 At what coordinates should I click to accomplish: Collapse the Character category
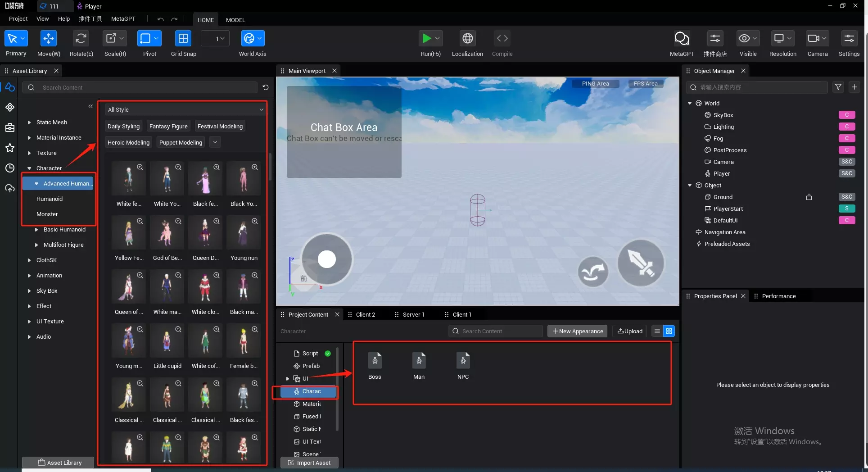click(x=29, y=168)
